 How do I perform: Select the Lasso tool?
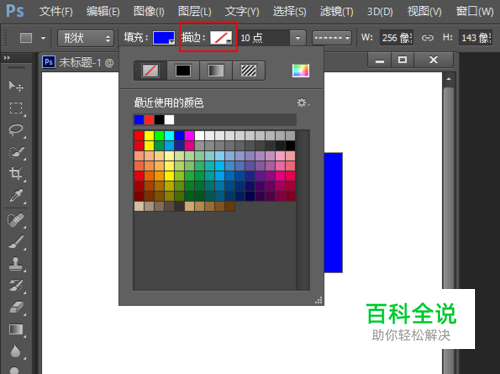pyautogui.click(x=16, y=130)
